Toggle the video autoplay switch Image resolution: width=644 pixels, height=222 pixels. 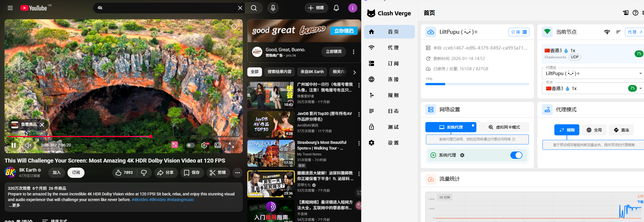tap(190, 145)
